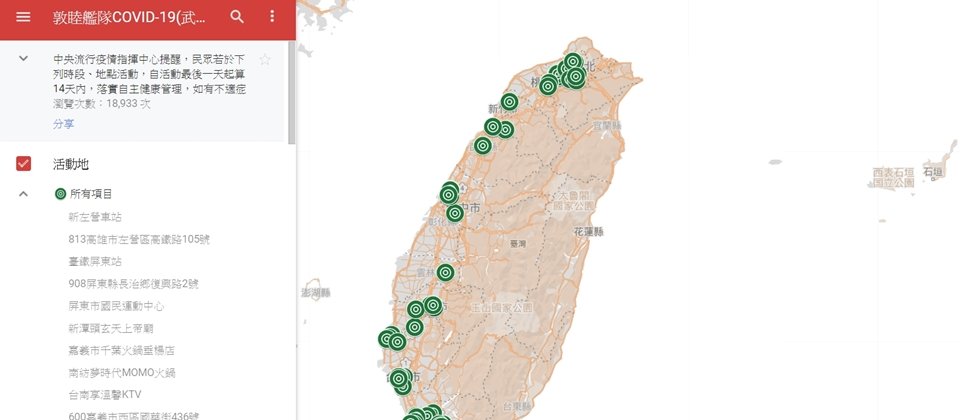The height and width of the screenshot is (420, 960).
Task: Click the marker cluster at 台南市
Action: 399,379
